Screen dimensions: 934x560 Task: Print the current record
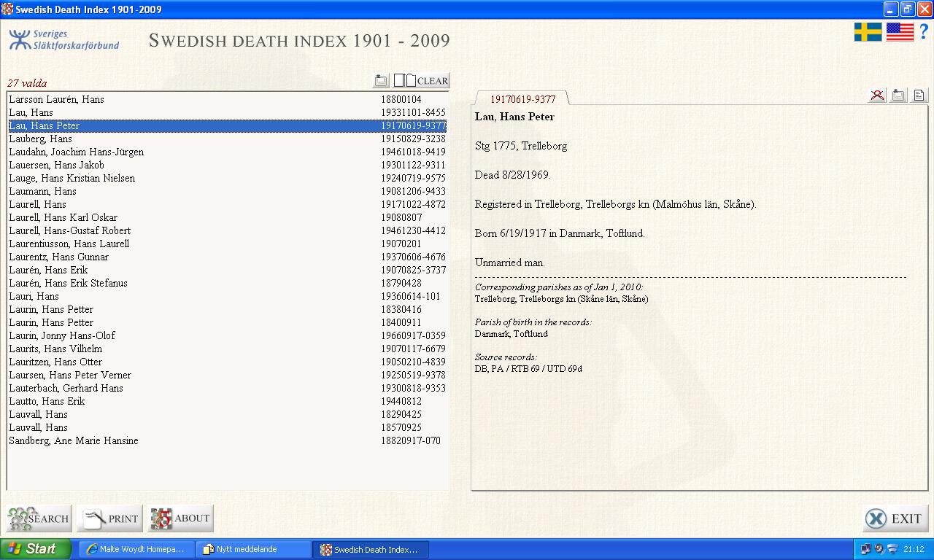pyautogui.click(x=110, y=518)
